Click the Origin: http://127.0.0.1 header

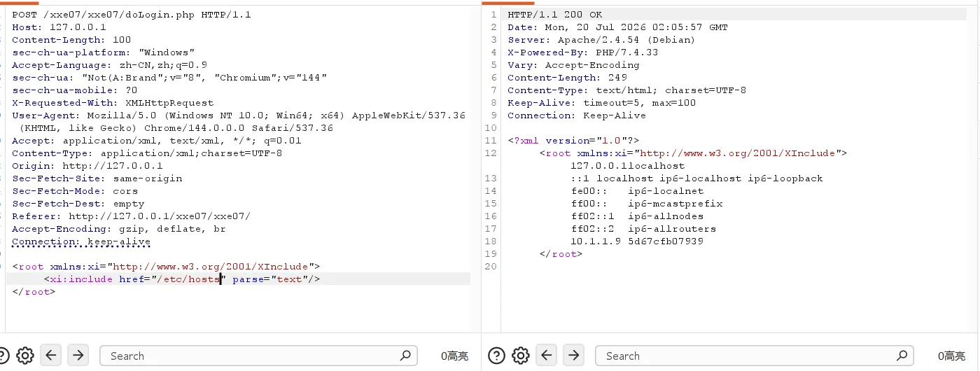[87, 166]
